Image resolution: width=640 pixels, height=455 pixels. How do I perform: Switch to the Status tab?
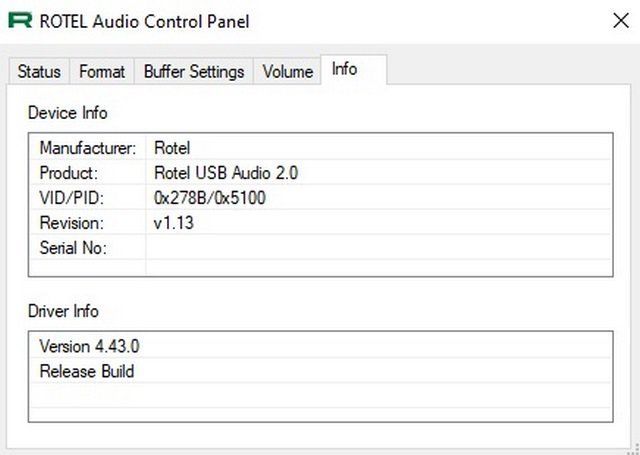pyautogui.click(x=39, y=72)
